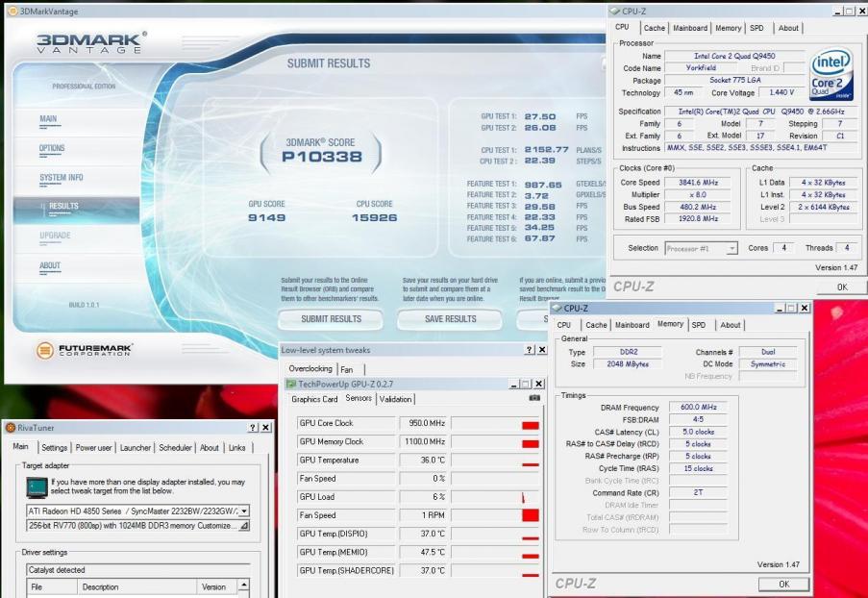Click the Intel Core 2 Quad logo

tap(831, 76)
